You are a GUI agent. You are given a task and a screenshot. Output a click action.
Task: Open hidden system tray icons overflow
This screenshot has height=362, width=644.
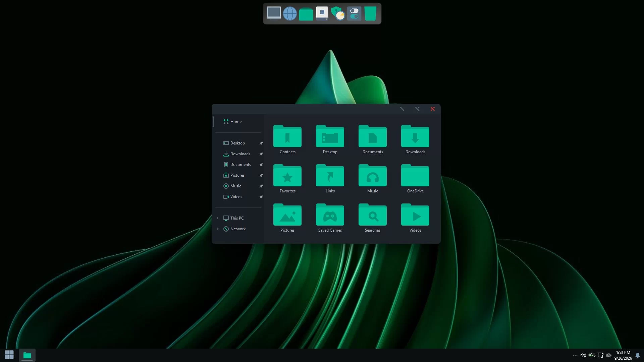tap(575, 355)
